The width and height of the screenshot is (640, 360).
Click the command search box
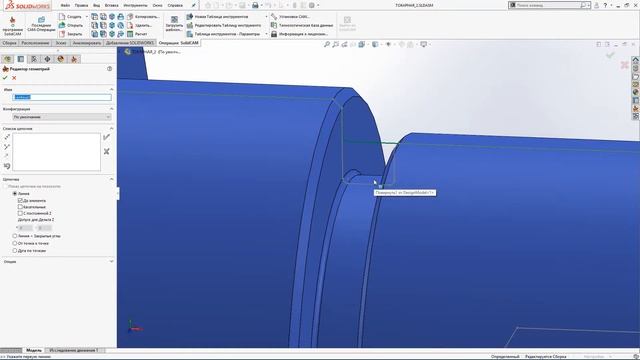click(548, 5)
